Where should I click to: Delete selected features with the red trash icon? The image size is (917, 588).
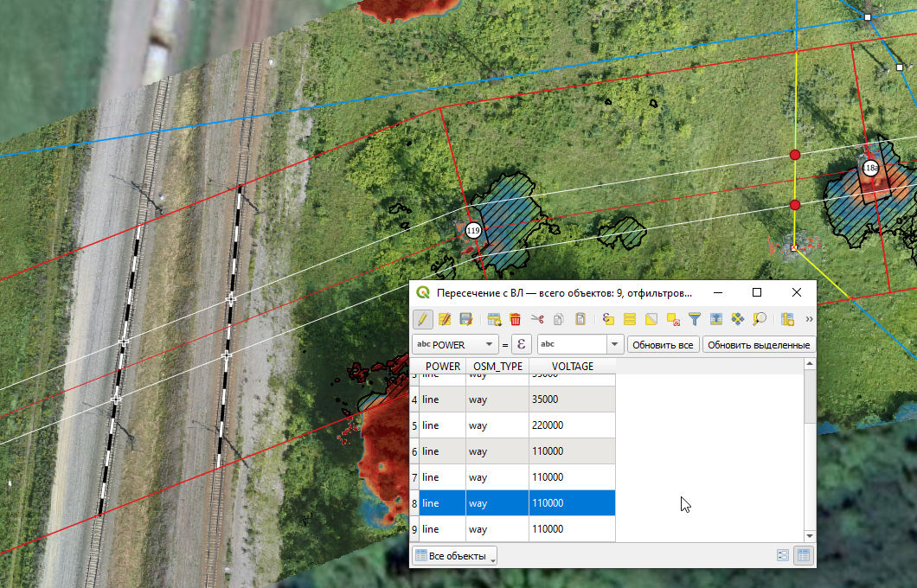[516, 319]
